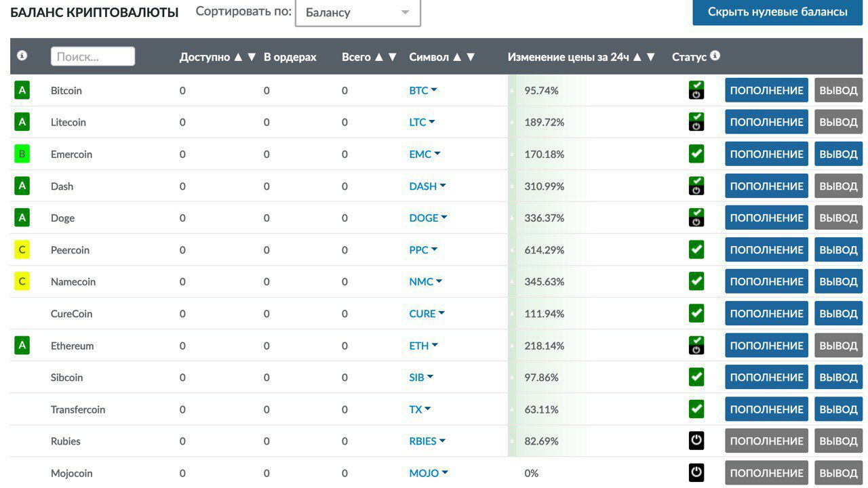Expand the PPC symbol dropdown
Viewport: 868px width, 488px height.
[423, 249]
